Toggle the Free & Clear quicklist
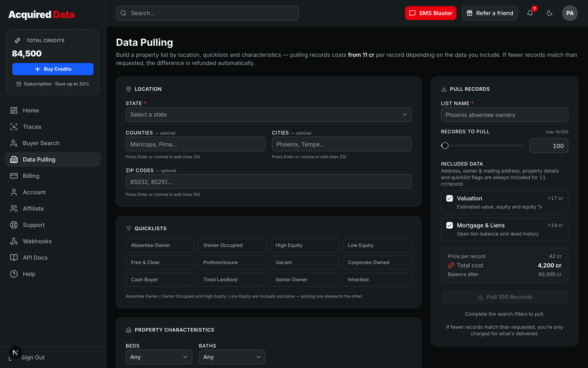 [x=160, y=262]
